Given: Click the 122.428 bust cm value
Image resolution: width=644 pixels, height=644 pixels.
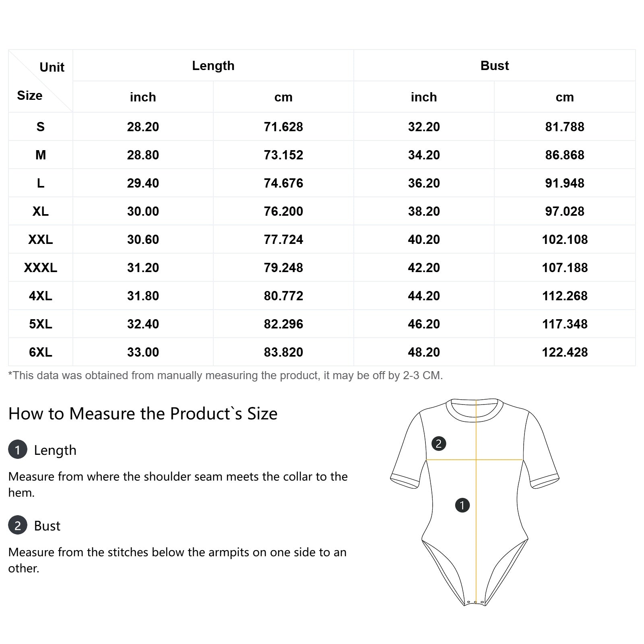Looking at the screenshot, I should 564,352.
